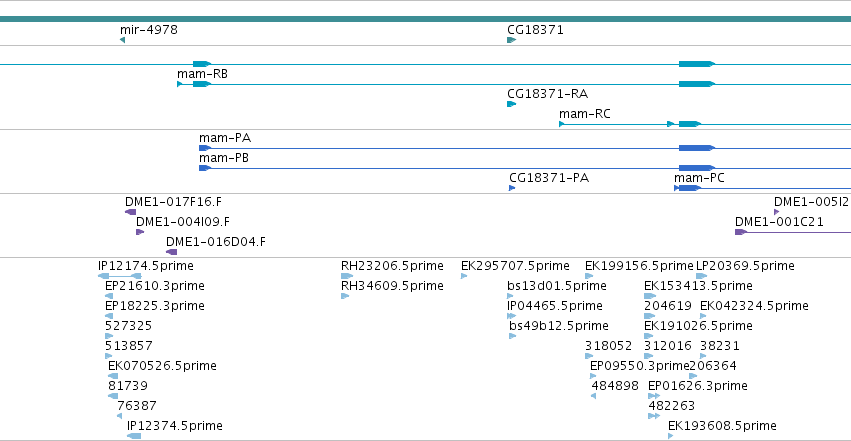This screenshot has height=441, width=851.
Task: Select the bs49b12.5prime EST label
Action: [x=559, y=326]
